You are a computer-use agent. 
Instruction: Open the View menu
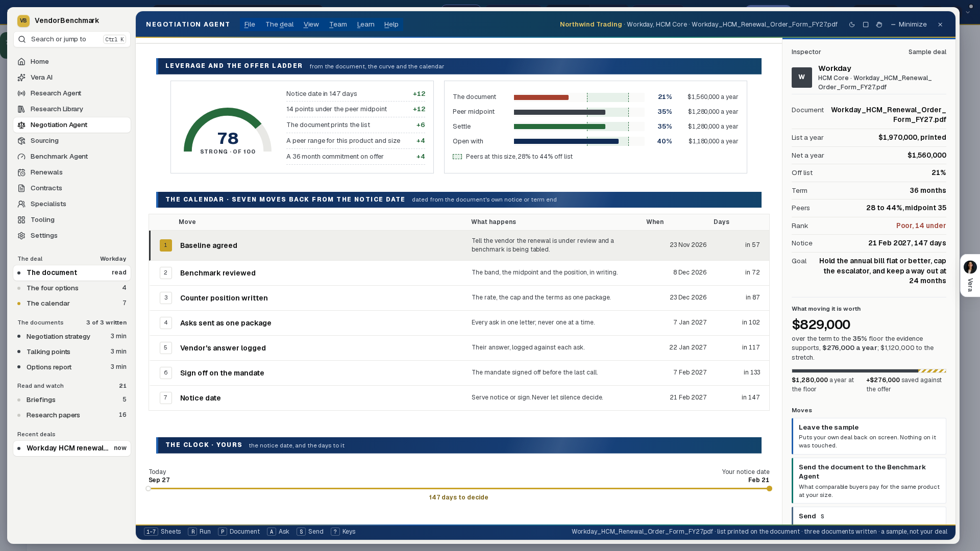pos(311,24)
